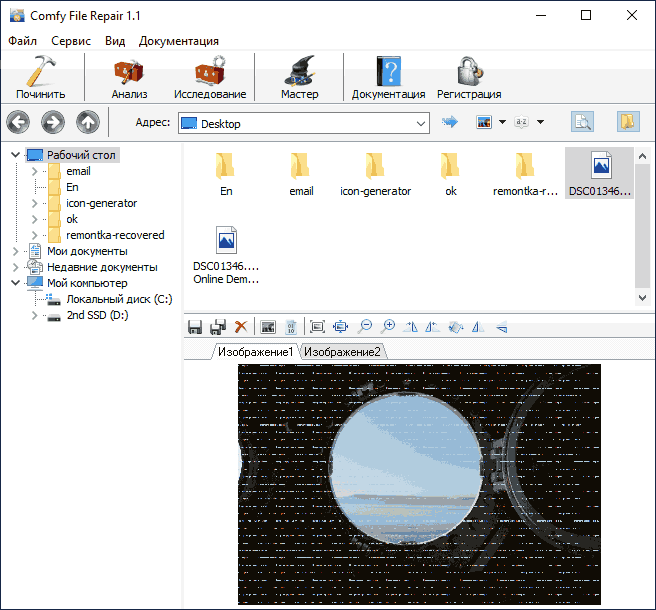Run the Анализ toolbox tool
The width and height of the screenshot is (656, 610).
click(129, 77)
